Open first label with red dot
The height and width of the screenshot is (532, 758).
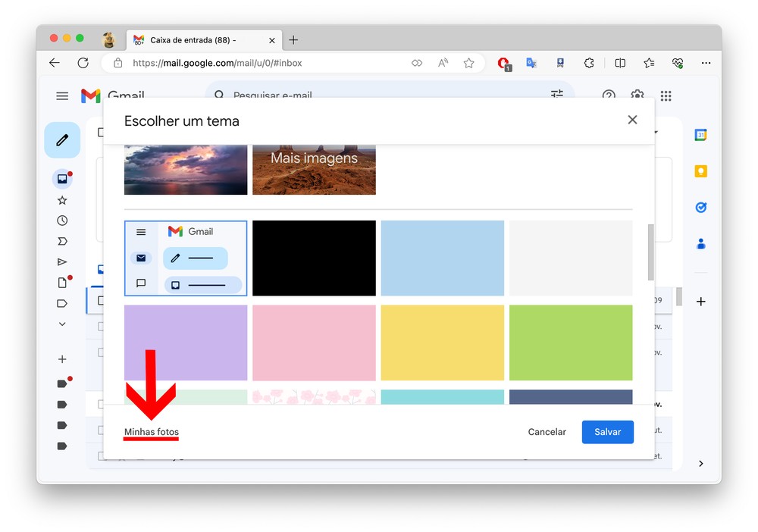tap(62, 383)
